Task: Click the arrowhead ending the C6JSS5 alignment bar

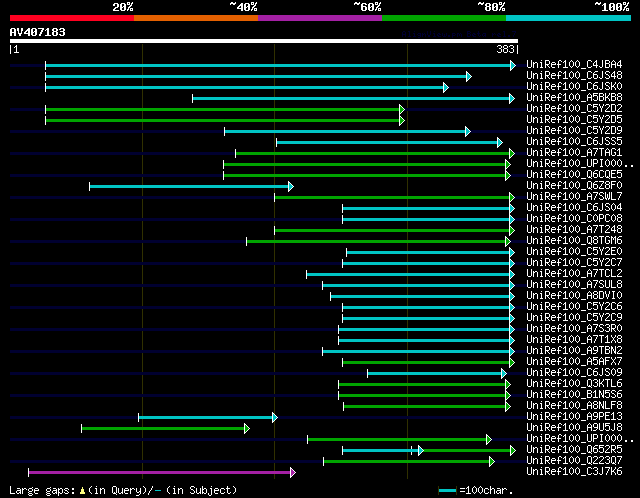Action: tap(500, 142)
